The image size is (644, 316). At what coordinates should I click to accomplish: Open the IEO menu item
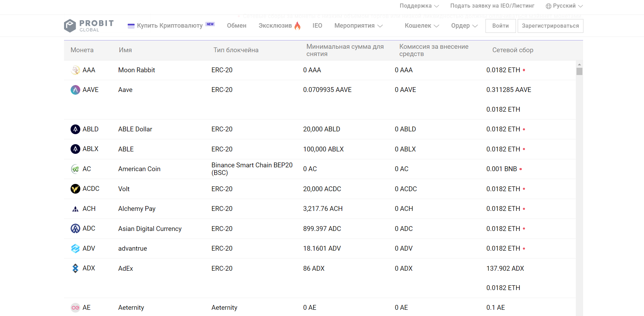(317, 25)
